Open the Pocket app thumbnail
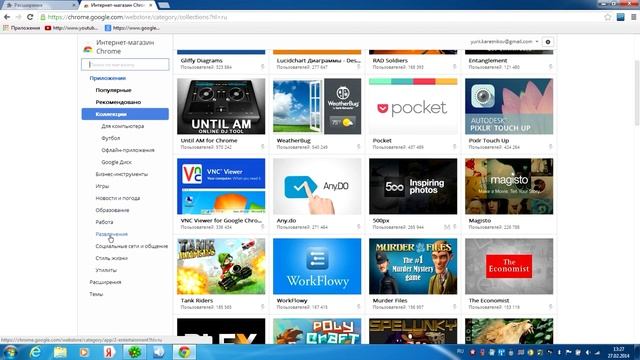Screen dimensions: 640x360 (x=413, y=107)
